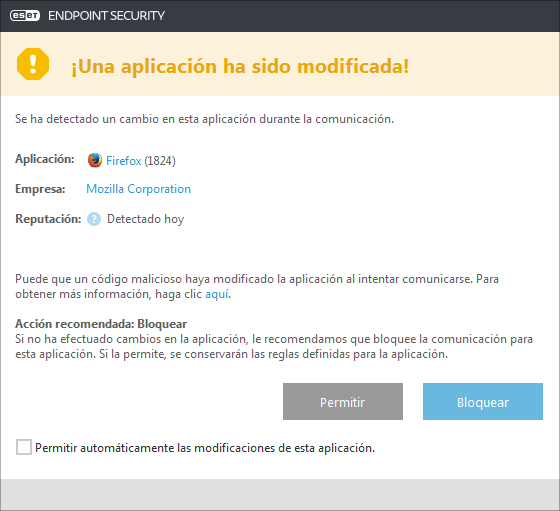Open the Mozilla Corporation company link
Image resolution: width=560 pixels, height=511 pixels.
[x=139, y=189]
